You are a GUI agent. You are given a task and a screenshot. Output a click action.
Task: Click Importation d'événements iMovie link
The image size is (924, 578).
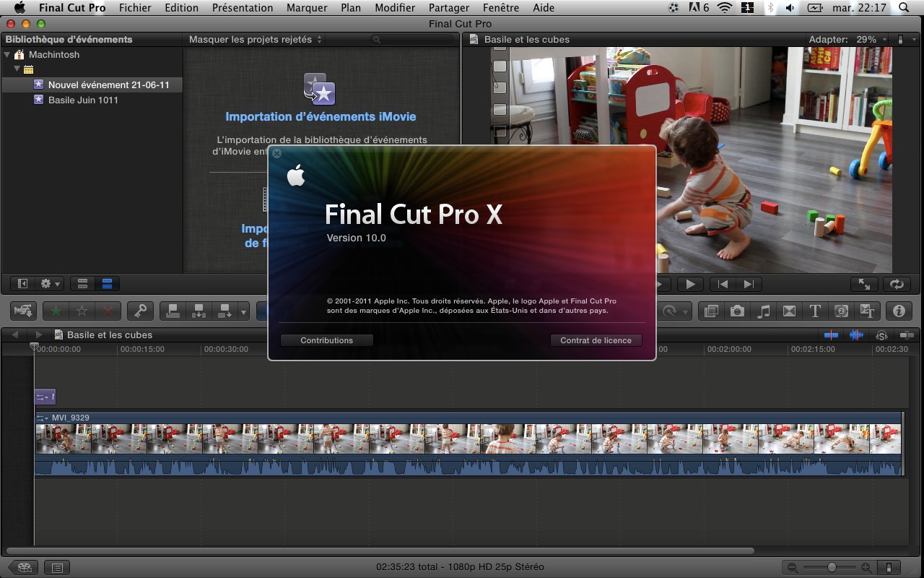tap(321, 116)
